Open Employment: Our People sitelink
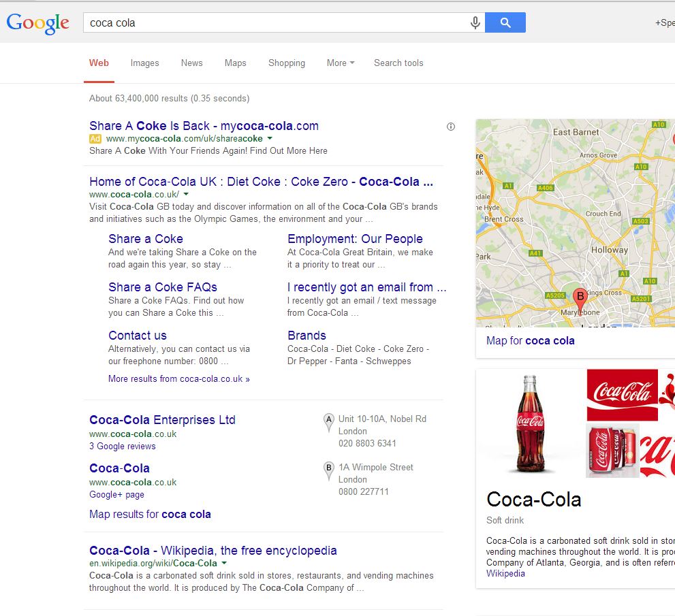The image size is (675, 616). click(355, 239)
